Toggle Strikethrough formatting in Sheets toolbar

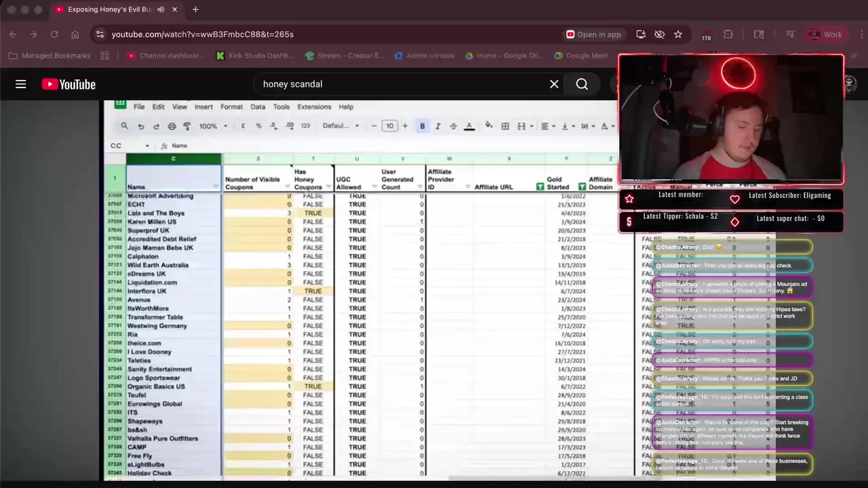point(453,126)
